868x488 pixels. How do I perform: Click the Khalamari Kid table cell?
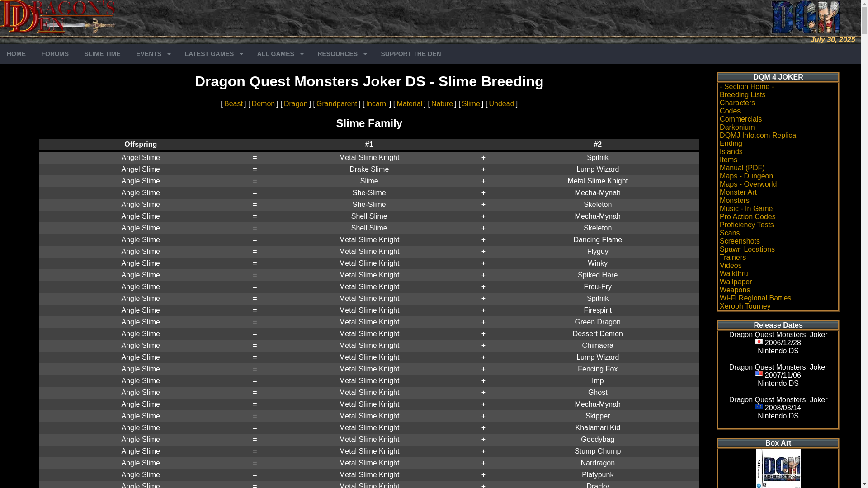click(598, 428)
